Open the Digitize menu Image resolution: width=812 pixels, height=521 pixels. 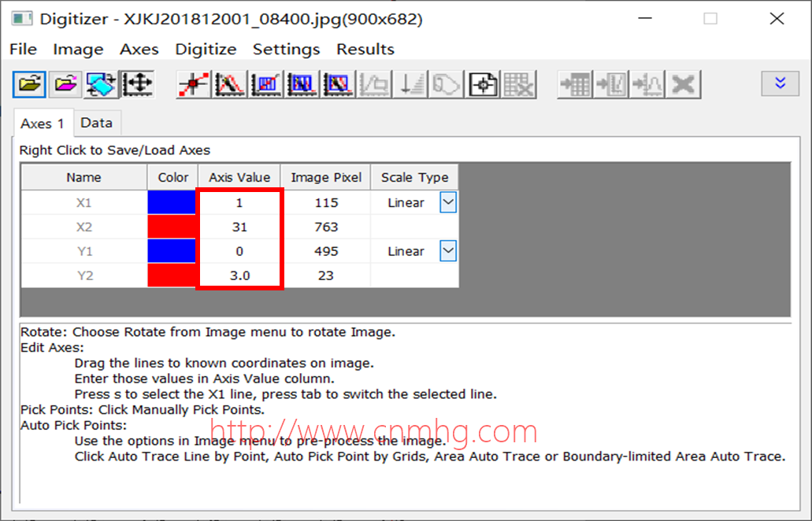(x=206, y=49)
